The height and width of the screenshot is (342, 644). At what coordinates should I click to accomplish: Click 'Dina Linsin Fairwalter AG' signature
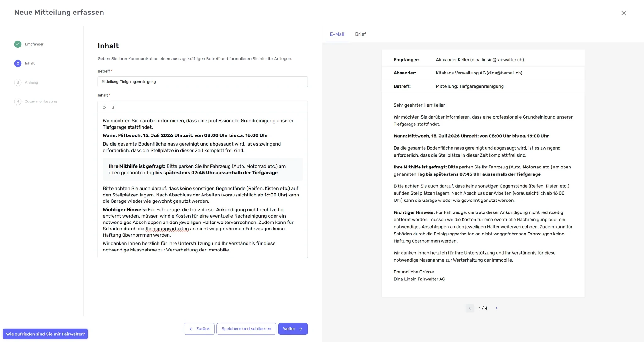tap(419, 279)
